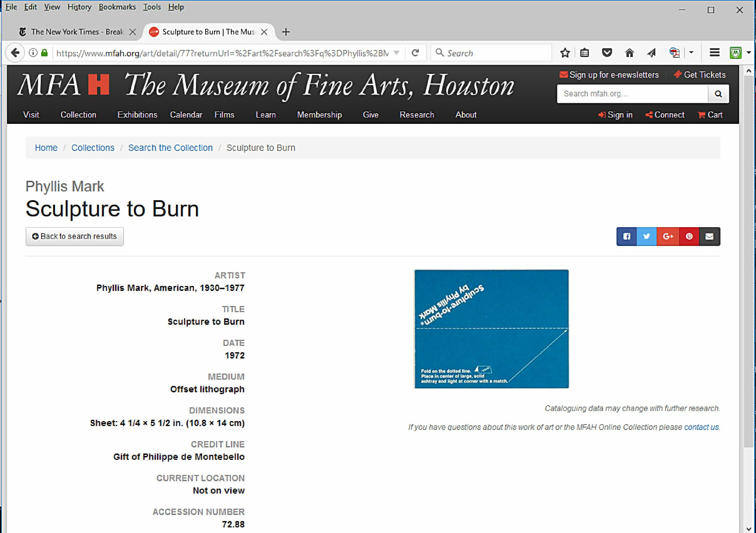Open the Films navigation item
This screenshot has height=533, width=756.
(x=224, y=115)
